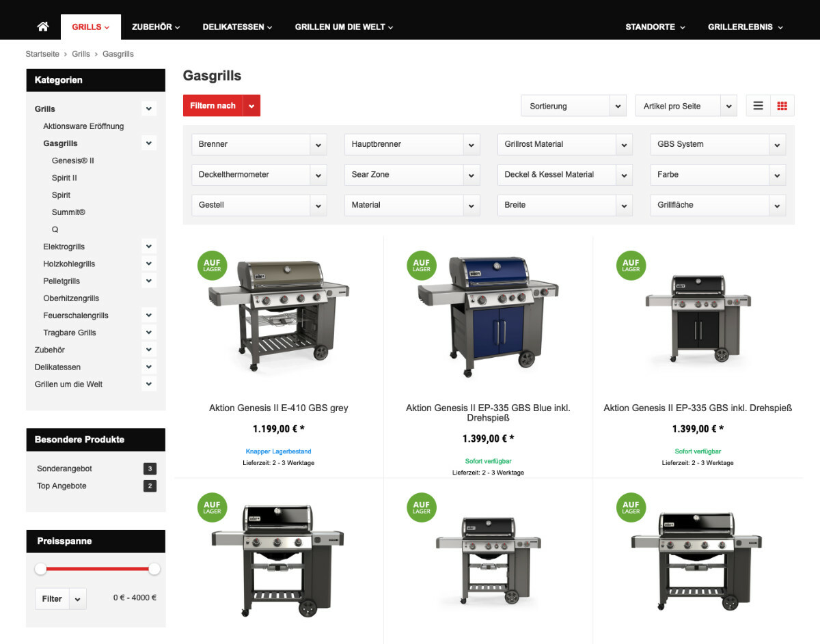
Task: Open the black Genesis II EP-335 GBS grill image
Action: pyautogui.click(x=698, y=318)
